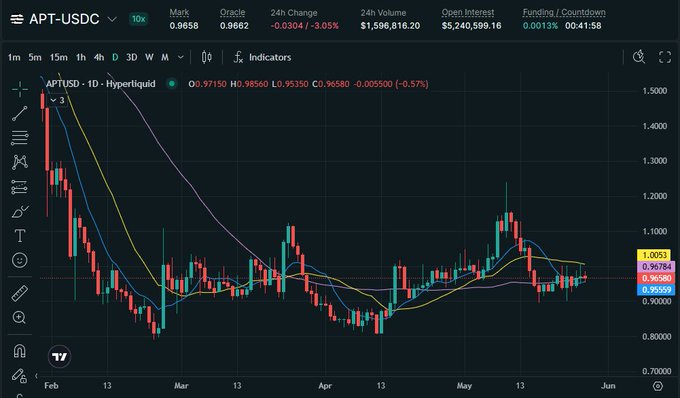Open the emoji icons tool
Screen dimensions: 680x398
(x=20, y=260)
